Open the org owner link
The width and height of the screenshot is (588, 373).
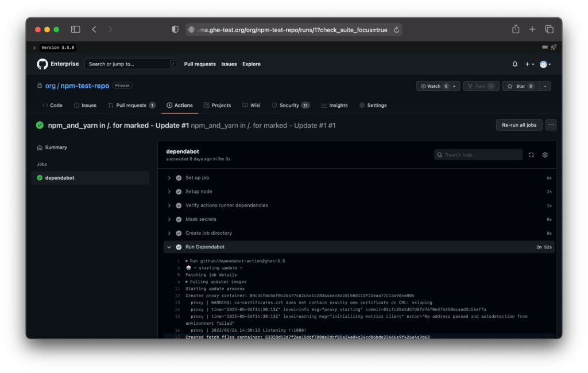pos(51,86)
